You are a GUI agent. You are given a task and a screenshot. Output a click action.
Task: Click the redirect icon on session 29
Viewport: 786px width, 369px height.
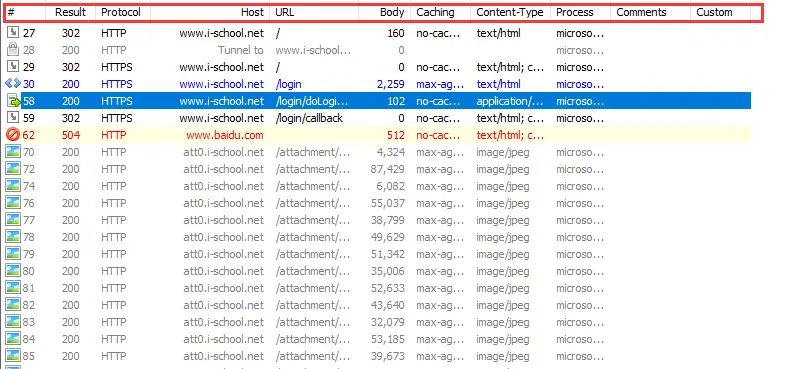pos(13,67)
